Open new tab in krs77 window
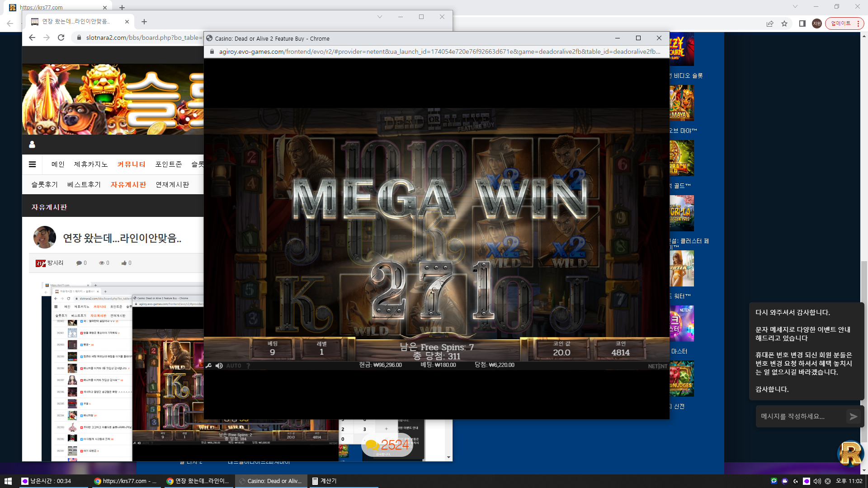 click(122, 7)
